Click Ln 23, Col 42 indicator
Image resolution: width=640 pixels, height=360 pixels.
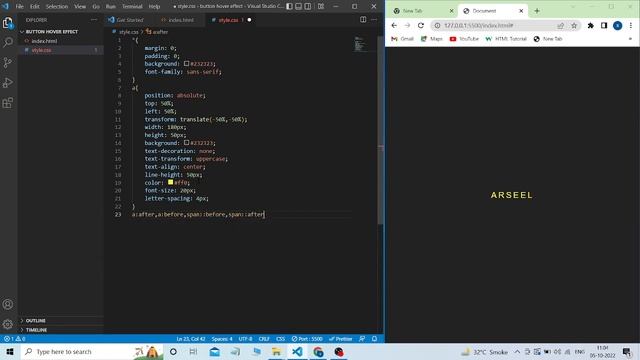click(191, 339)
